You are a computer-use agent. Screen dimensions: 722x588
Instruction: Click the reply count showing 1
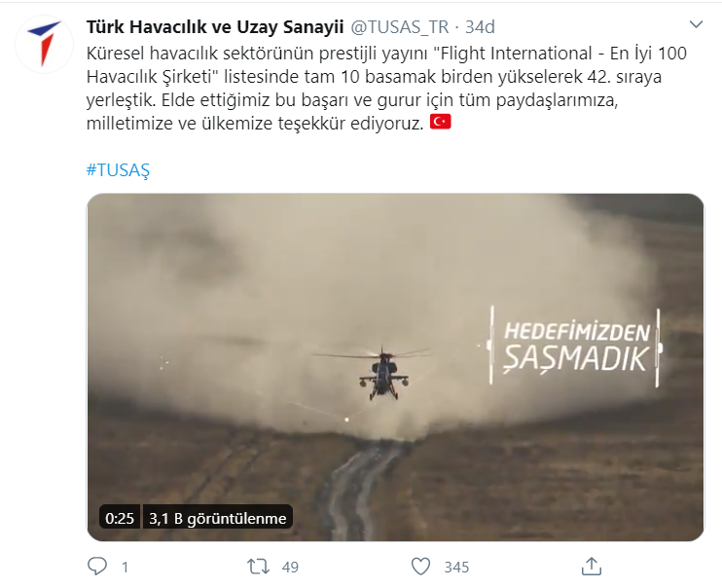tap(125, 568)
